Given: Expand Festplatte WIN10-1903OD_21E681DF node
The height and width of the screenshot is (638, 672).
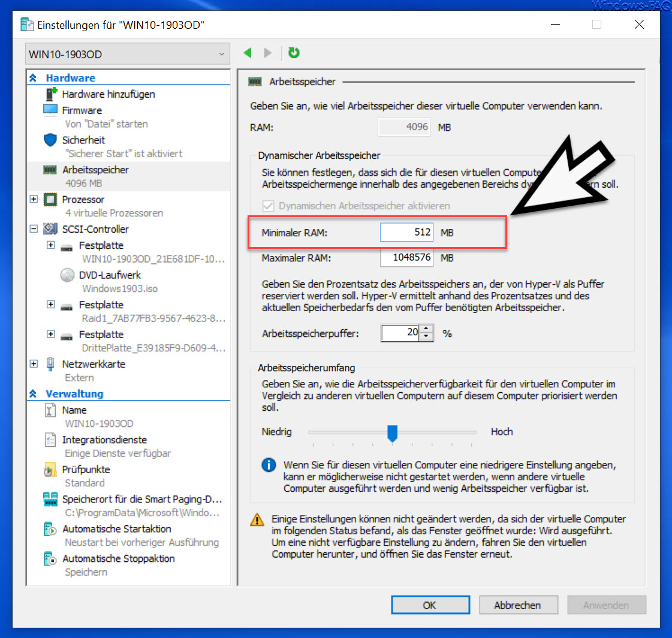Looking at the screenshot, I should click(50, 245).
